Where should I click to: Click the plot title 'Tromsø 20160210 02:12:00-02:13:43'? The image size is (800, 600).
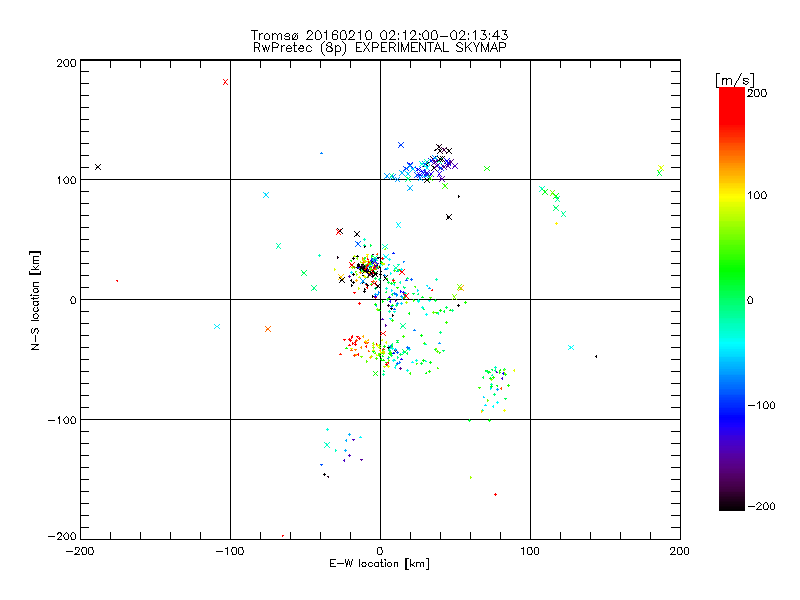pos(379,35)
